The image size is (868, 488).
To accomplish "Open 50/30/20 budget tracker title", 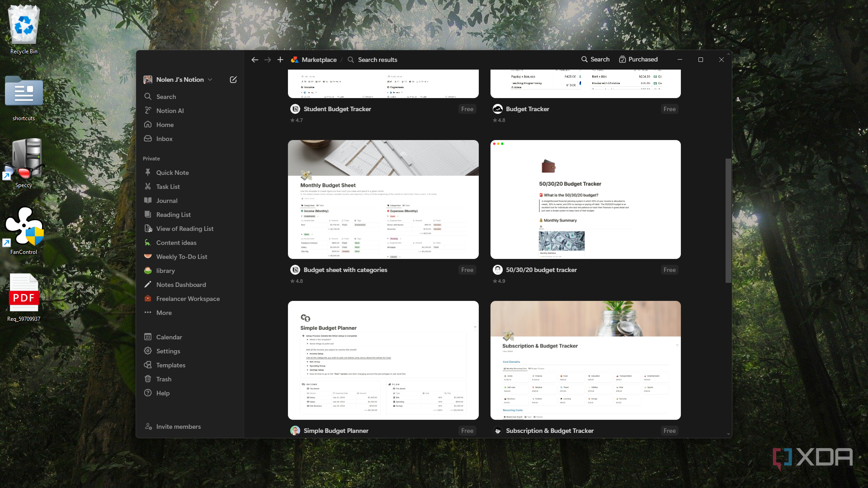I will [541, 270].
